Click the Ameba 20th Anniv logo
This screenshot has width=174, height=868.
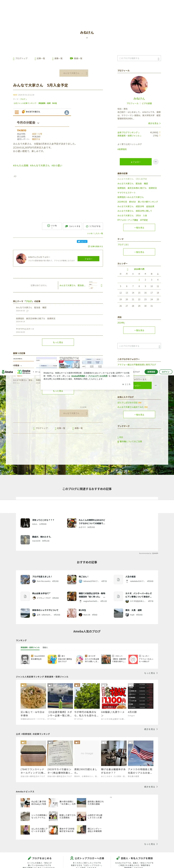(x=24, y=372)
